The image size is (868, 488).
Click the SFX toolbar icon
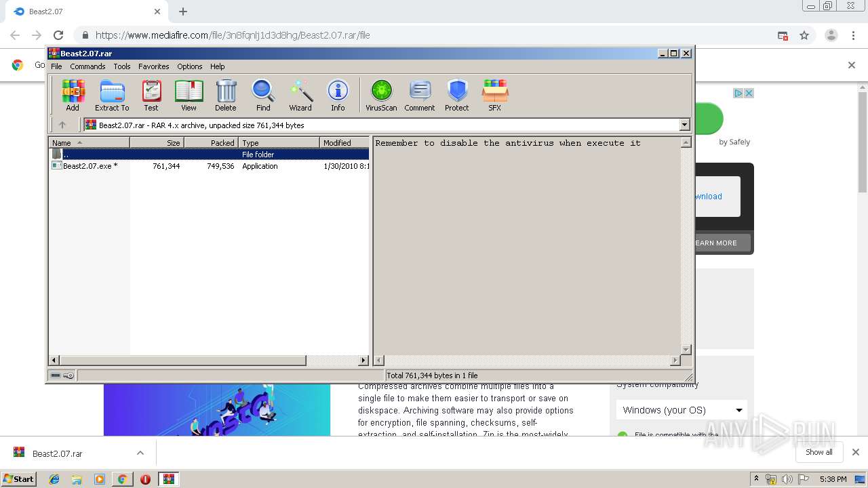(495, 96)
